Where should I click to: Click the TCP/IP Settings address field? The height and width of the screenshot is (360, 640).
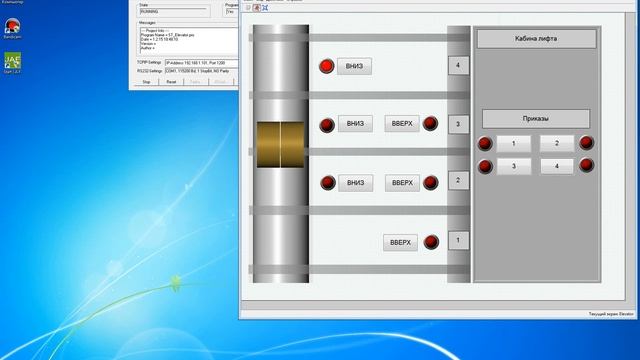202,63
